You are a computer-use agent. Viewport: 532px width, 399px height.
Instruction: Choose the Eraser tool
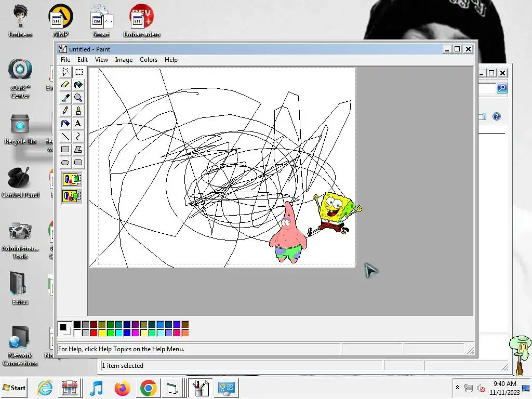pyautogui.click(x=65, y=85)
